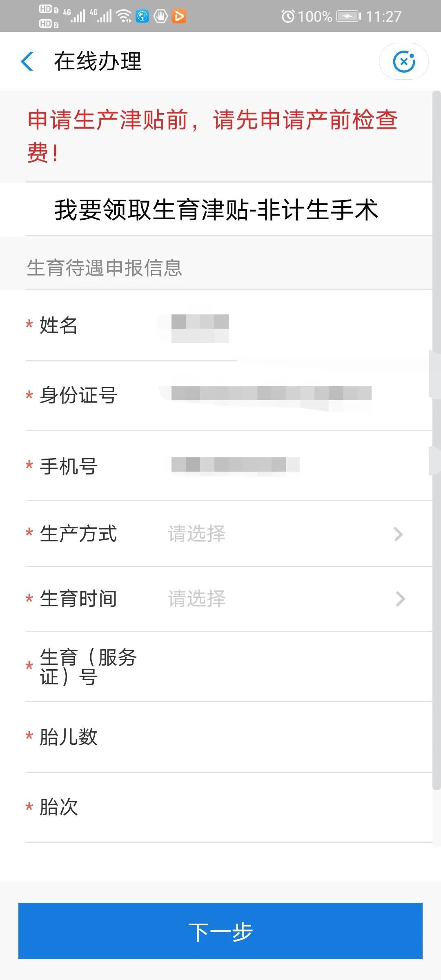
Task: Tap the orange play notification icon
Action: (x=179, y=16)
